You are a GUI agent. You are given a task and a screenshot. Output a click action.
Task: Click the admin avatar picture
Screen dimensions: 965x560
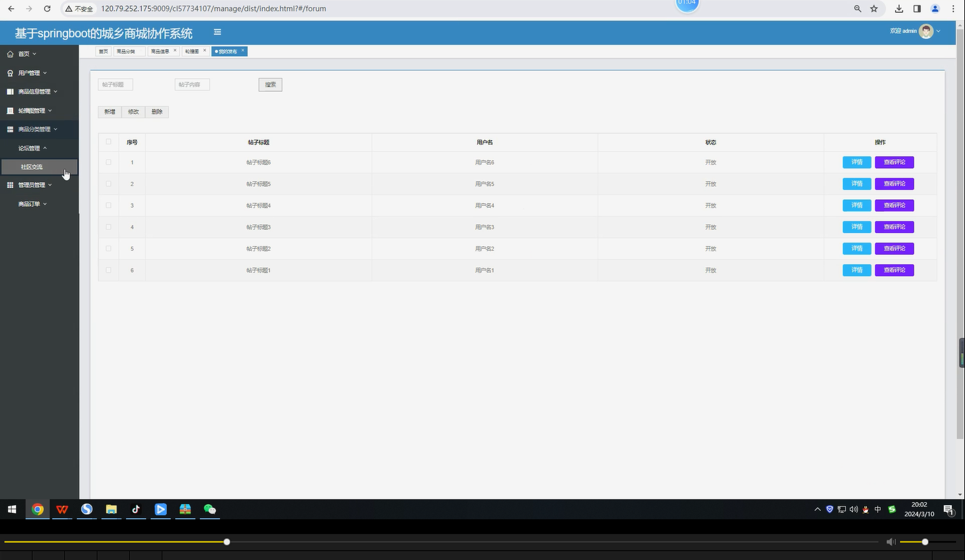tap(926, 31)
